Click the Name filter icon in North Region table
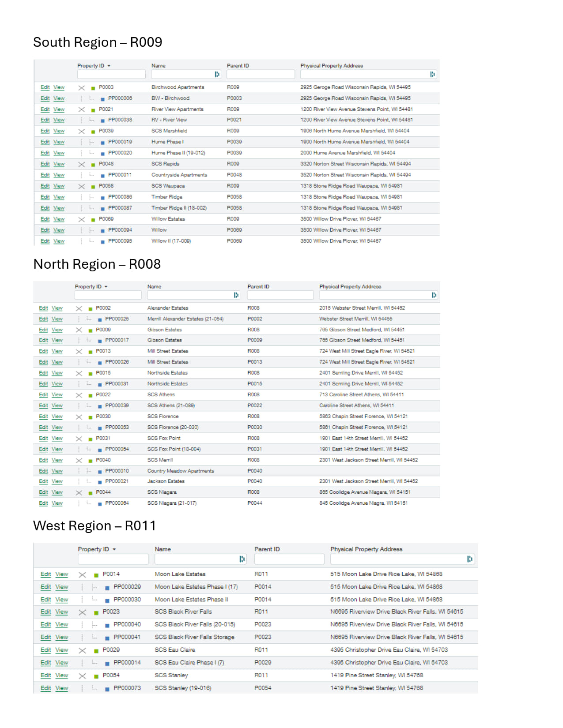This screenshot has width=563, height=728. pyautogui.click(x=236, y=295)
